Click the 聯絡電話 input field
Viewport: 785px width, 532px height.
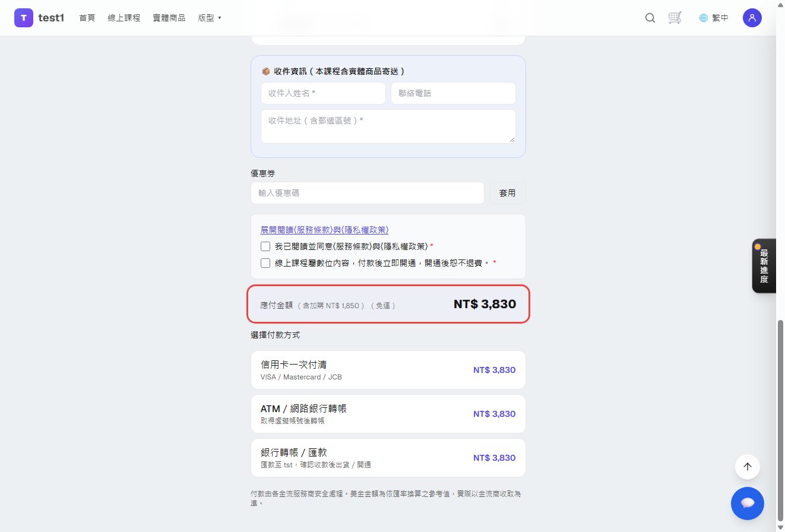453,93
